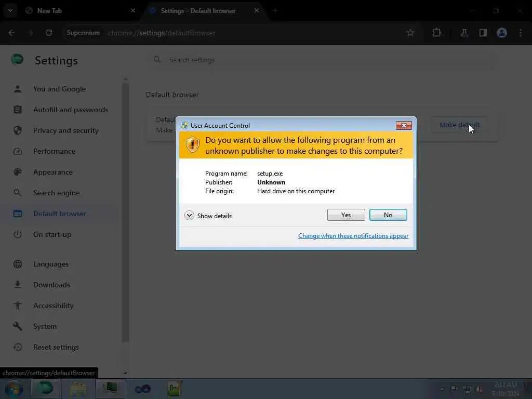The image size is (532, 399).
Task: Open the Extensions puzzle icon
Action: (436, 33)
